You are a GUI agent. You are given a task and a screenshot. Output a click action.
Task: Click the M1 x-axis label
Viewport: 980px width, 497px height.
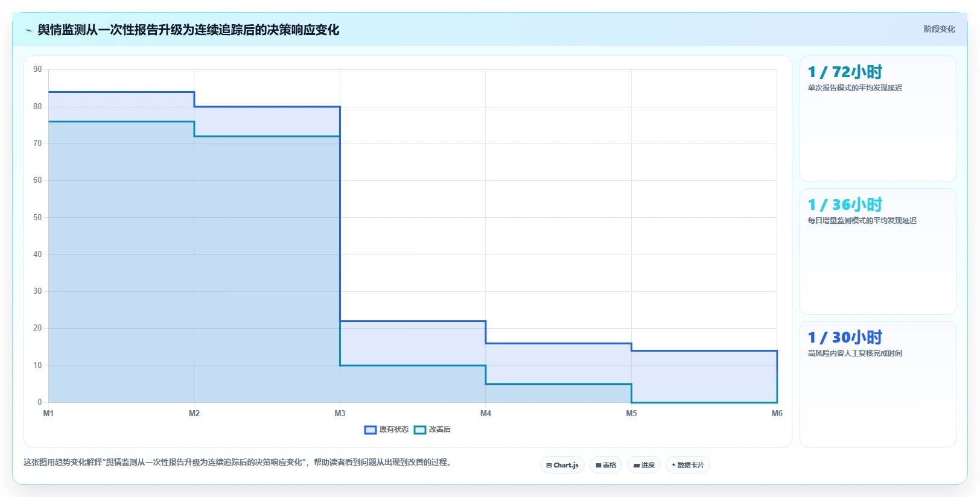coord(48,414)
